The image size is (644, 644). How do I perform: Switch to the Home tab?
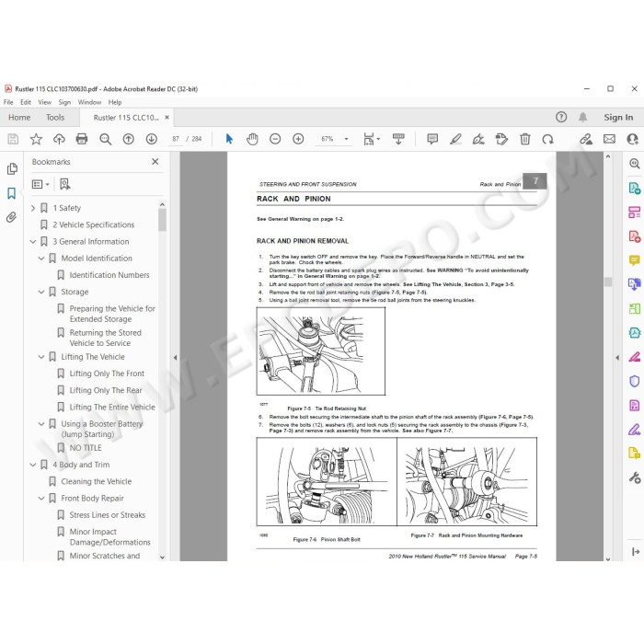(19, 118)
